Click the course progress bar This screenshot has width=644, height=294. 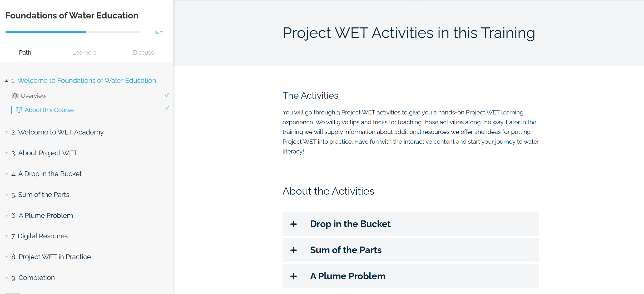tap(72, 32)
